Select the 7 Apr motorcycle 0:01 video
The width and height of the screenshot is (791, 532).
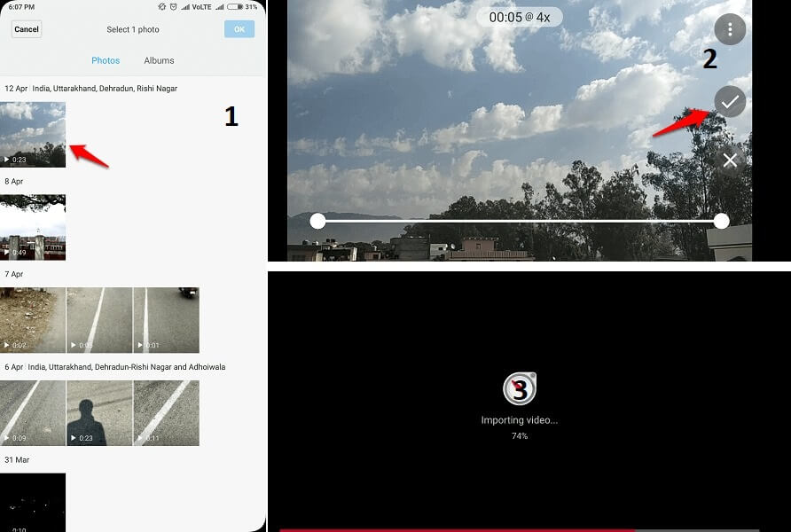[167, 320]
